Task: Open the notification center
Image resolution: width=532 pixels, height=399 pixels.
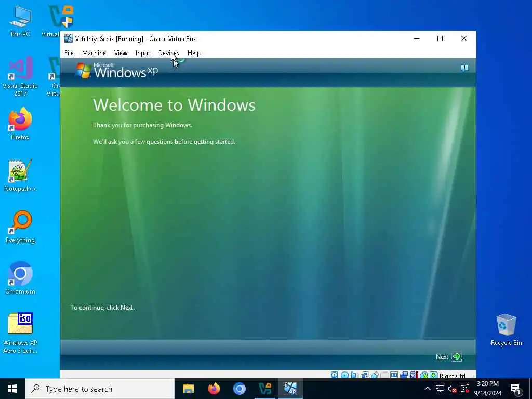Action: coord(515,389)
